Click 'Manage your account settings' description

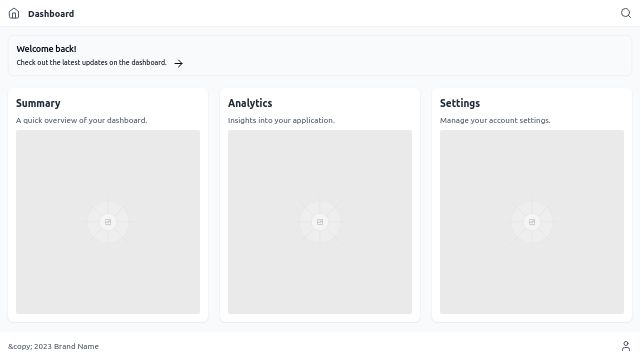coord(495,120)
